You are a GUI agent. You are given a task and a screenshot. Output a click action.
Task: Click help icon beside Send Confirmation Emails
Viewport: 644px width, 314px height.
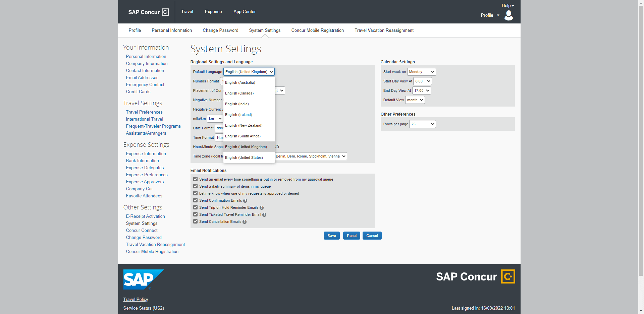[245, 201]
